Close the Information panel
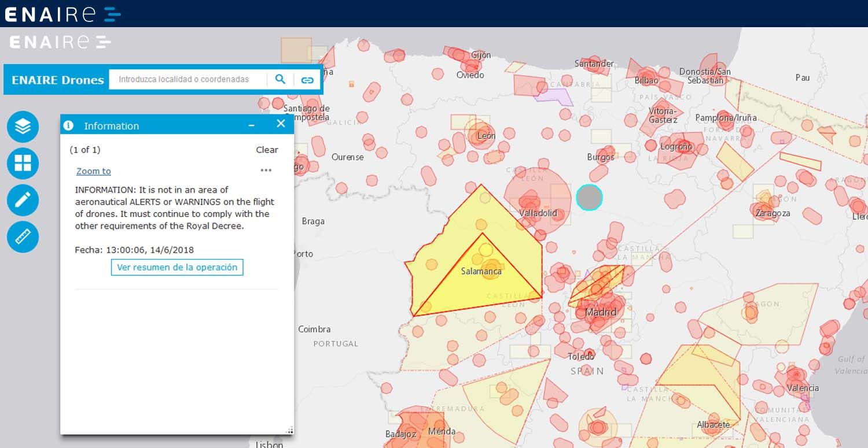The height and width of the screenshot is (448, 868). 281,124
